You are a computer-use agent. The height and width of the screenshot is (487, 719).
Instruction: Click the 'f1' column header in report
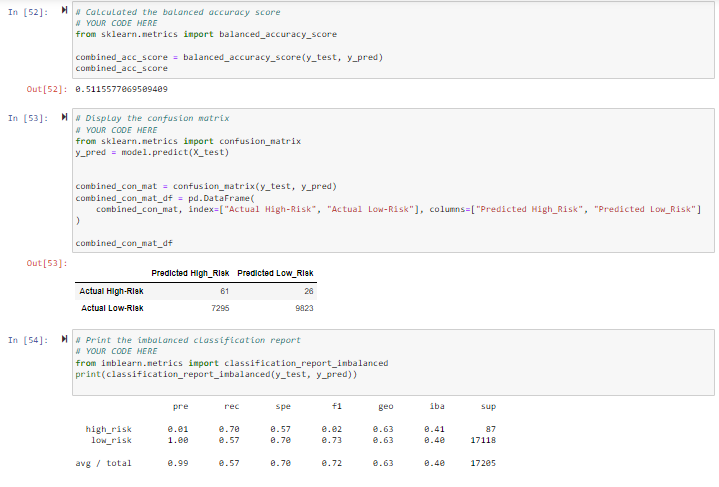337,406
